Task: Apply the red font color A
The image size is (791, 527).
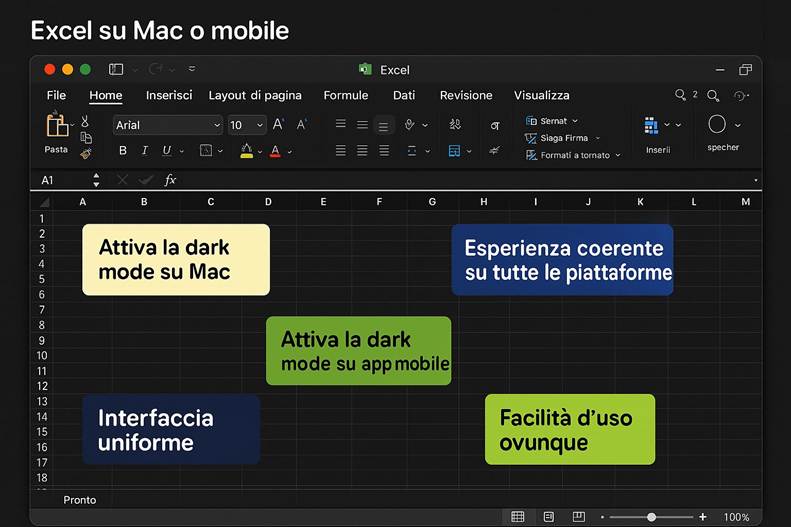Action: pyautogui.click(x=275, y=151)
